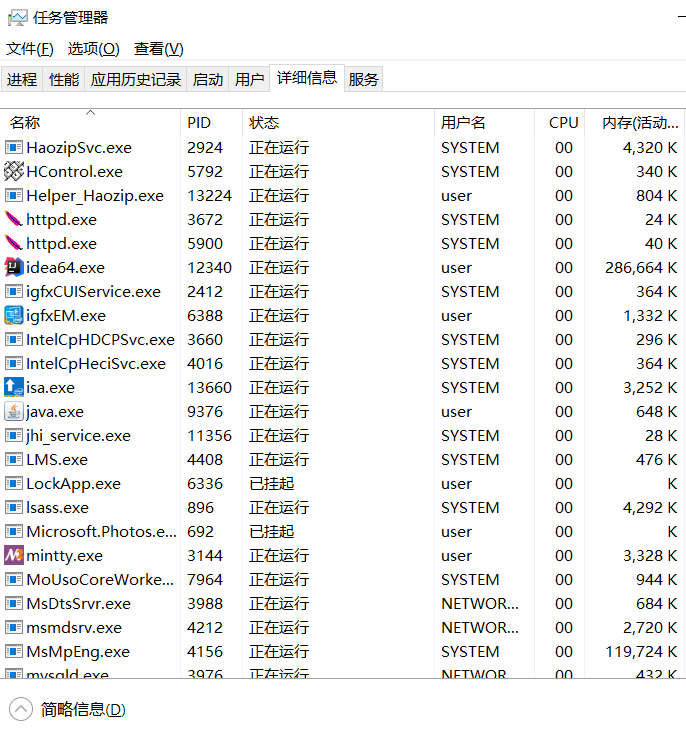This screenshot has width=686, height=729.
Task: Click the 4,320 K memory value
Action: click(x=650, y=148)
